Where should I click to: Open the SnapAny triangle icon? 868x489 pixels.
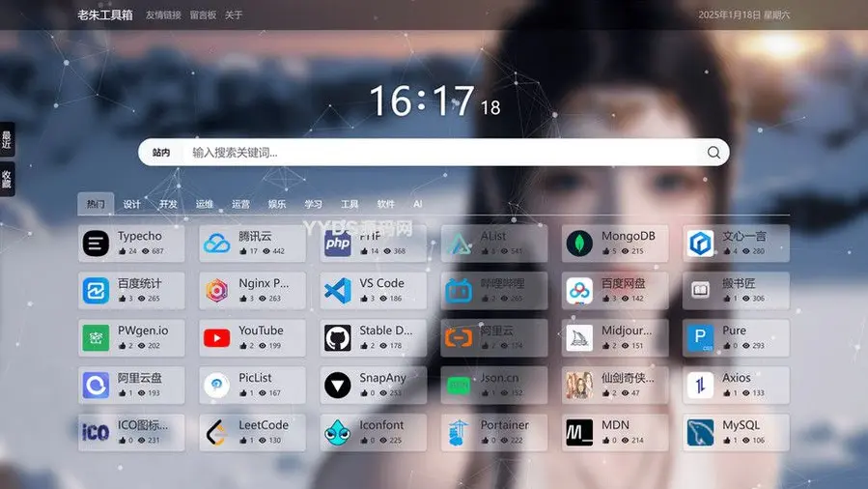(x=338, y=386)
